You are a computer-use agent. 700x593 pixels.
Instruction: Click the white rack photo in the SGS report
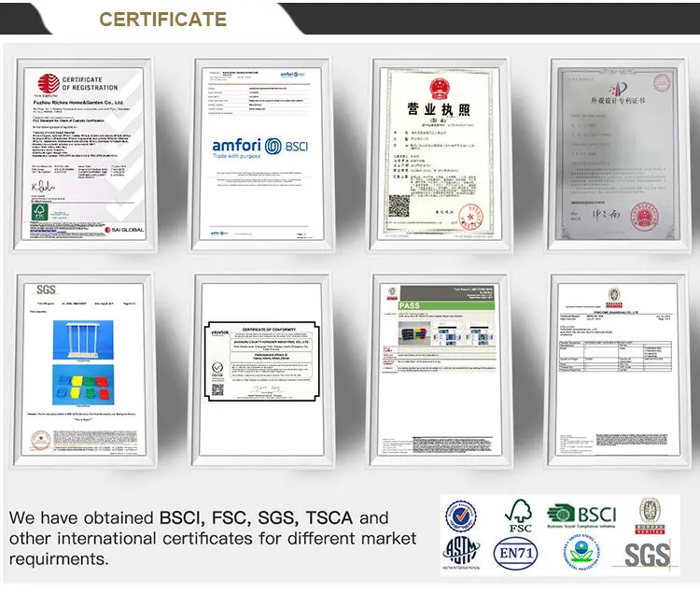83,340
